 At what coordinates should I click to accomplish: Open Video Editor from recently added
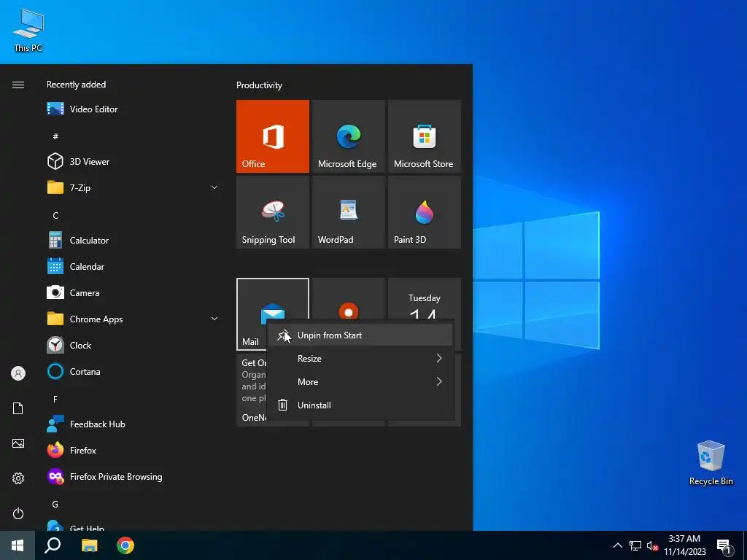click(133, 109)
